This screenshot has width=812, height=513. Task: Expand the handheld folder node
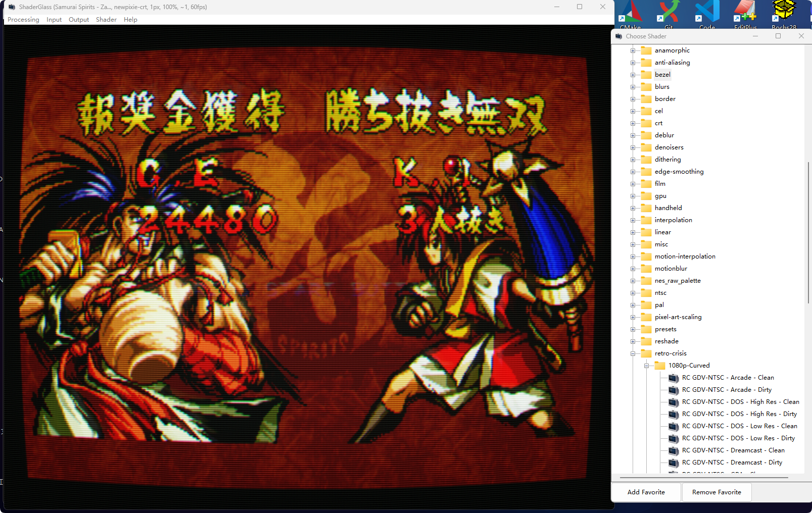tap(633, 208)
